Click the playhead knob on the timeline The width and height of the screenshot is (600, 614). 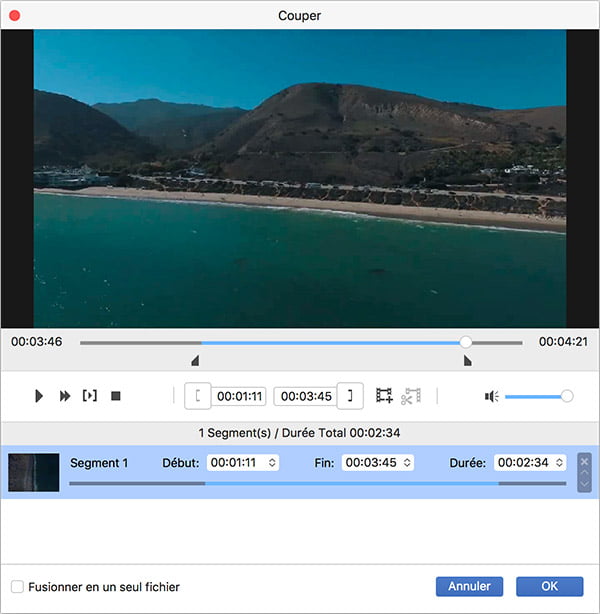[x=466, y=342]
